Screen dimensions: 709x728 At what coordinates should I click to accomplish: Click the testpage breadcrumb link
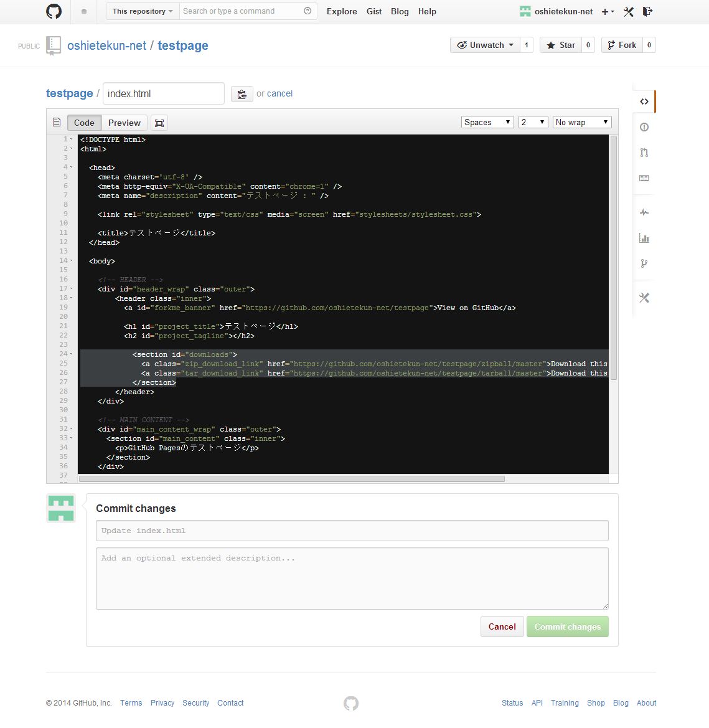[x=70, y=93]
